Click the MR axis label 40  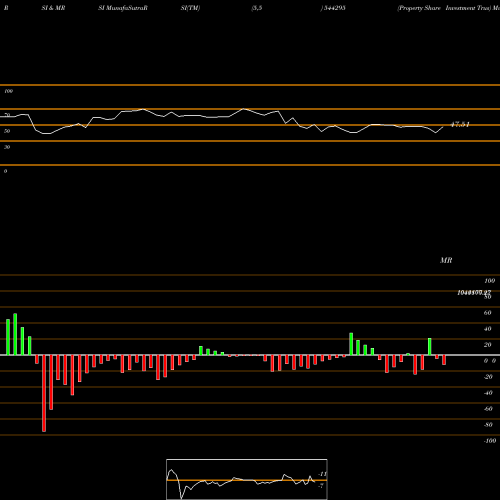487,329
